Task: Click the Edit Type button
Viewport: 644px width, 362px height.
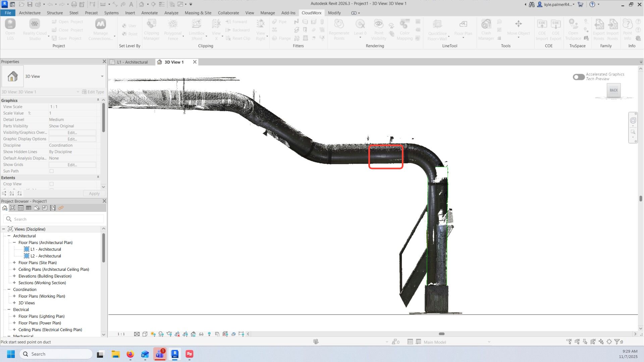Action: [93, 92]
